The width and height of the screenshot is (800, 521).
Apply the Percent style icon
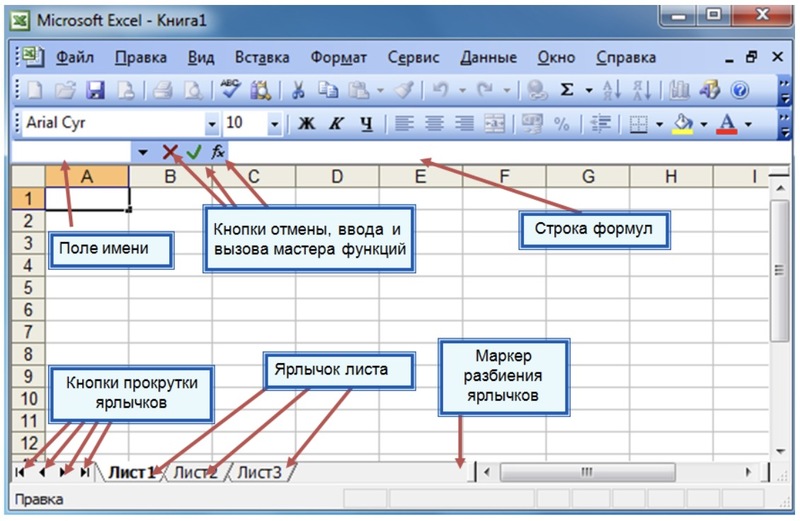click(561, 123)
